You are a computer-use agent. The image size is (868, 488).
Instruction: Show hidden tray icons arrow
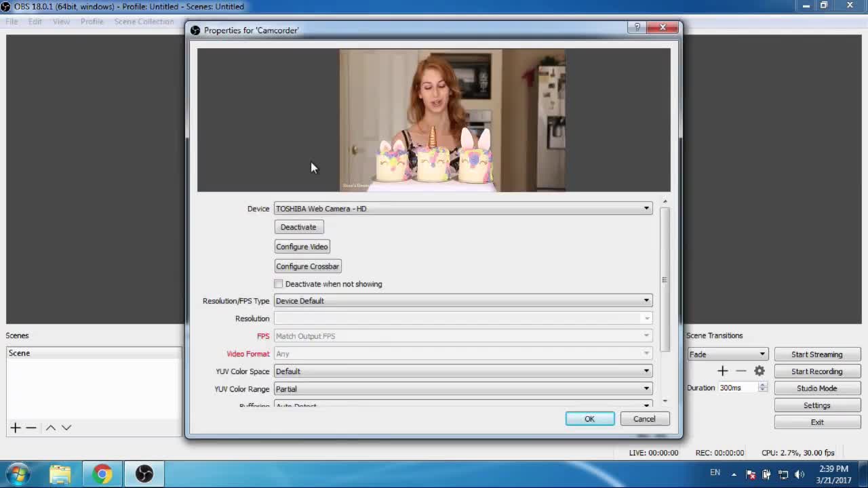734,474
